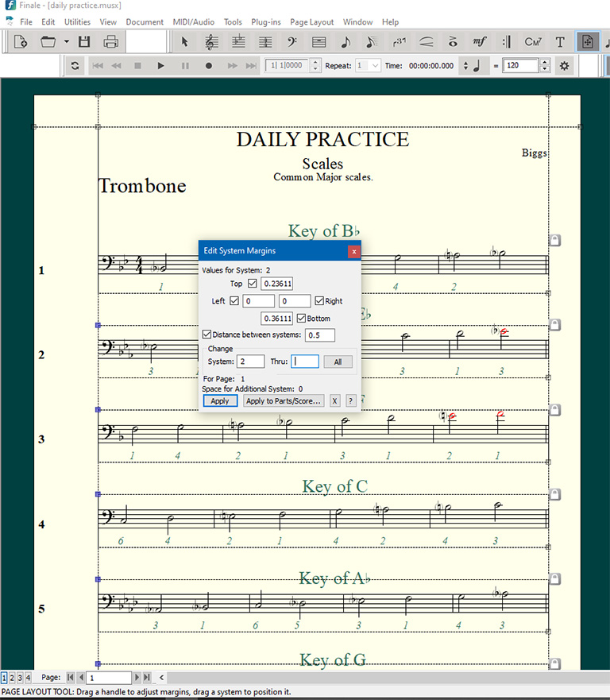
Task: Pick the Expression mf tool
Action: pyautogui.click(x=479, y=42)
